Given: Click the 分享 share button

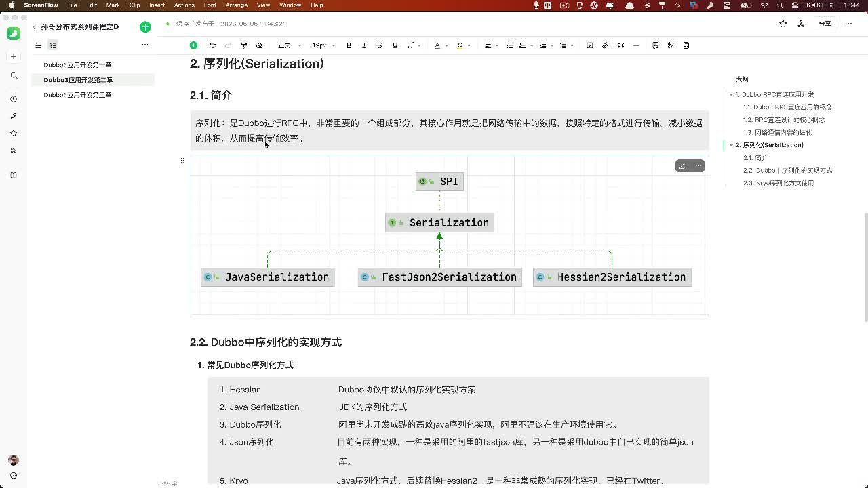Looking at the screenshot, I should 825,24.
